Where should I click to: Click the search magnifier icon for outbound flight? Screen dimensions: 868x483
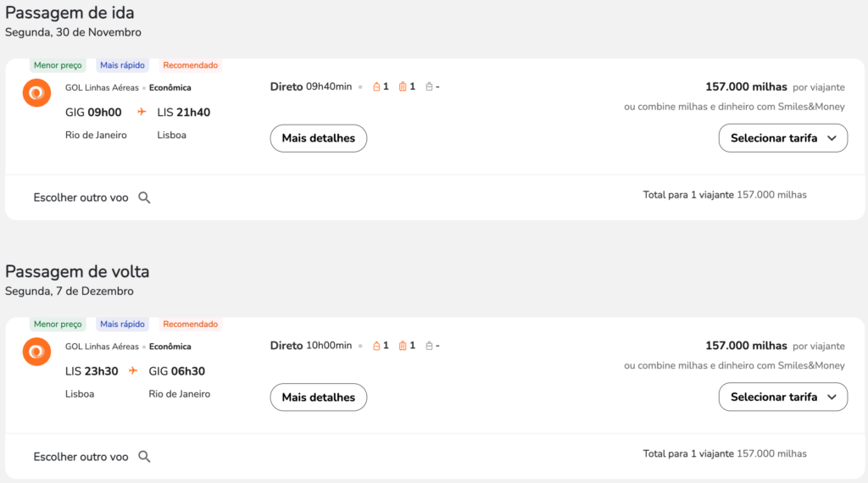click(144, 197)
